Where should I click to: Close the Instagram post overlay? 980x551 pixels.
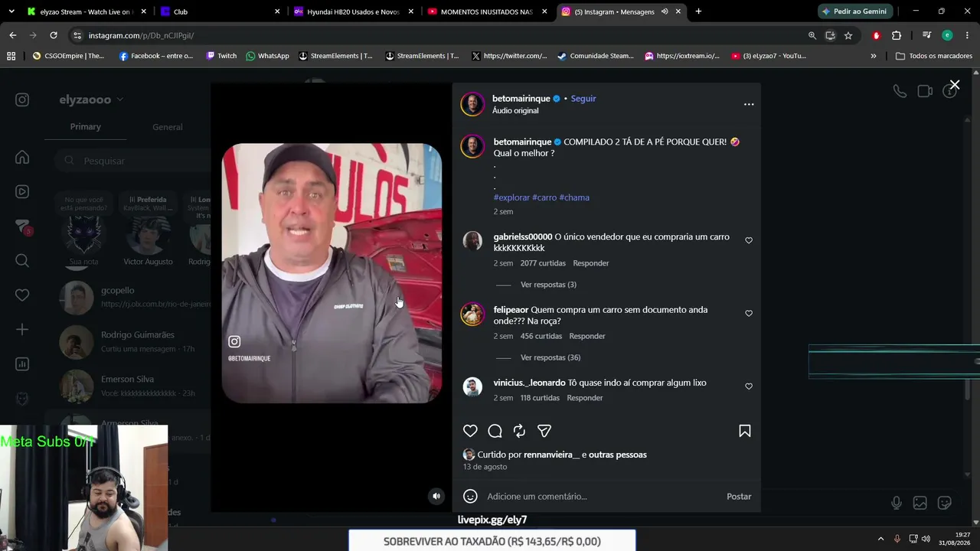point(954,85)
